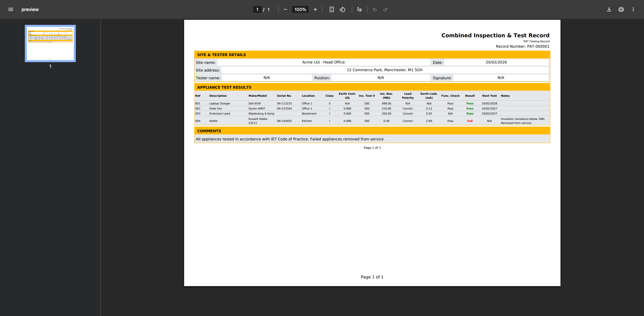
Task: Click the redo arrow icon
Action: pos(385,9)
